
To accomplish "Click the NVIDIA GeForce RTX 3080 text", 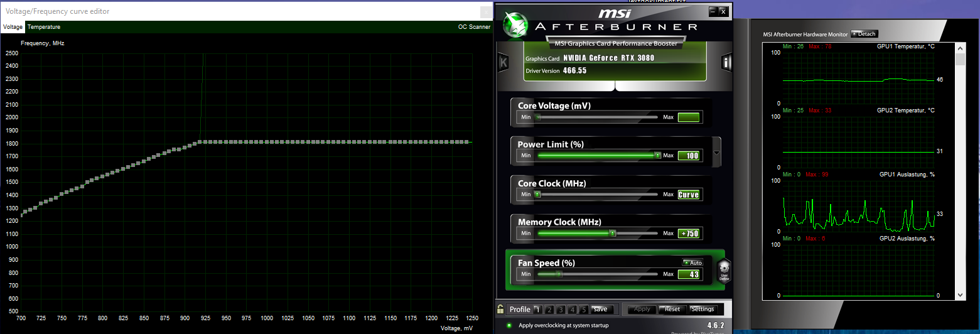I will click(x=608, y=58).
